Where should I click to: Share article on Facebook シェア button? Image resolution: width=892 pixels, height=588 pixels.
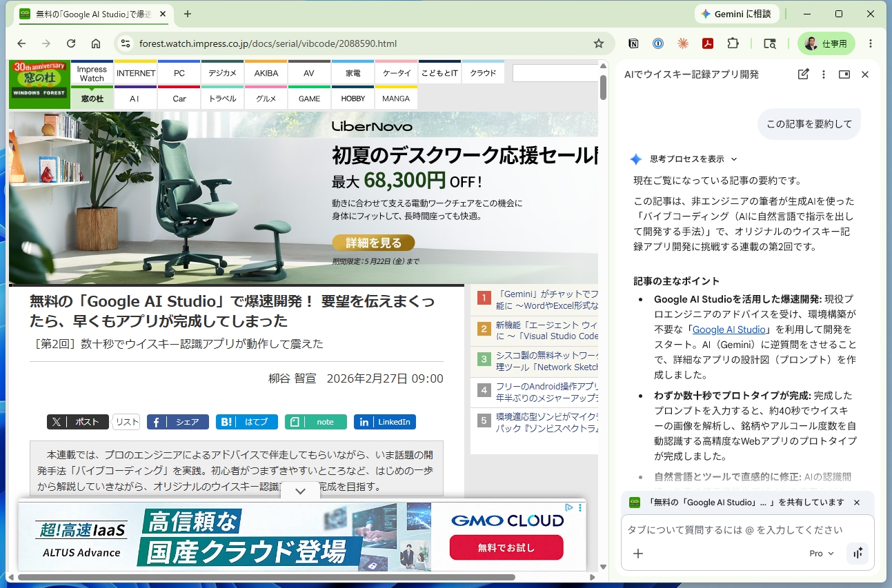coord(178,422)
